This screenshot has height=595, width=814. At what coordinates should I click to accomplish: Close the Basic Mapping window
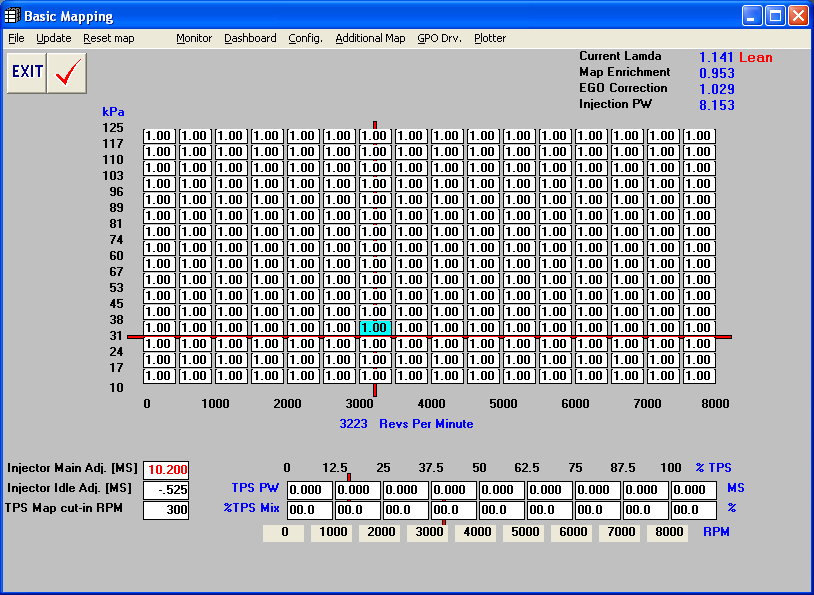pos(798,16)
